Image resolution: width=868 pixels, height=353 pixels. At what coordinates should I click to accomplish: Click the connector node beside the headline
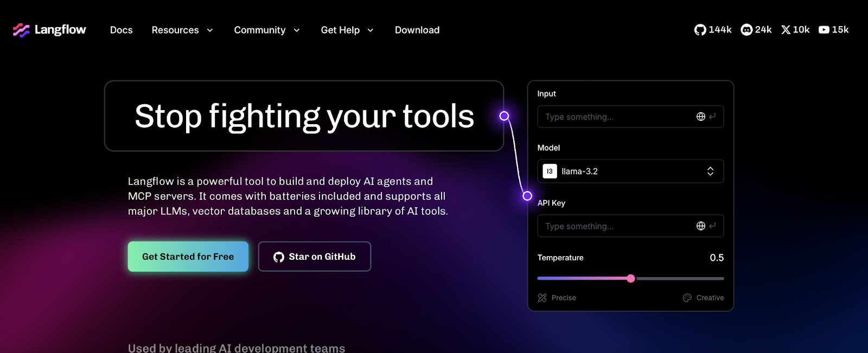(x=504, y=115)
